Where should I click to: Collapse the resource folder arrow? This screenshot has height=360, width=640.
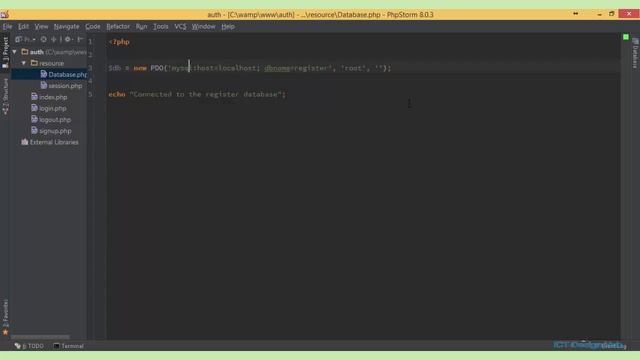click(x=24, y=63)
